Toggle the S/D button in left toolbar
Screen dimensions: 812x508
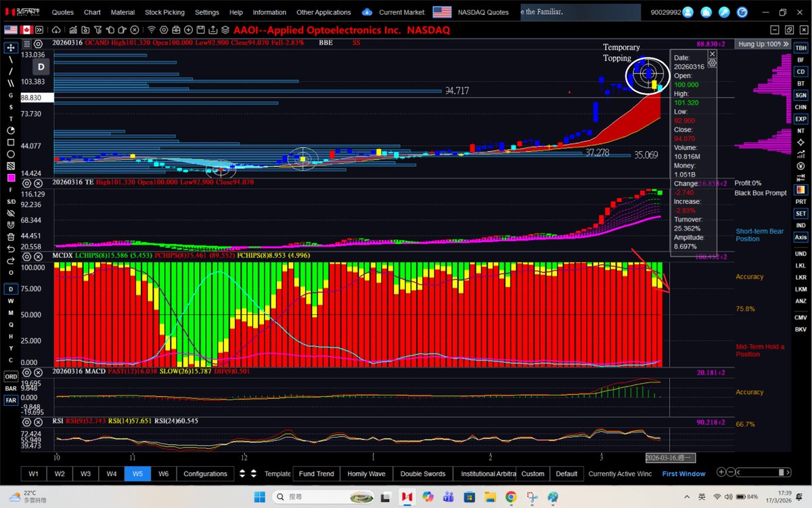pos(11,202)
